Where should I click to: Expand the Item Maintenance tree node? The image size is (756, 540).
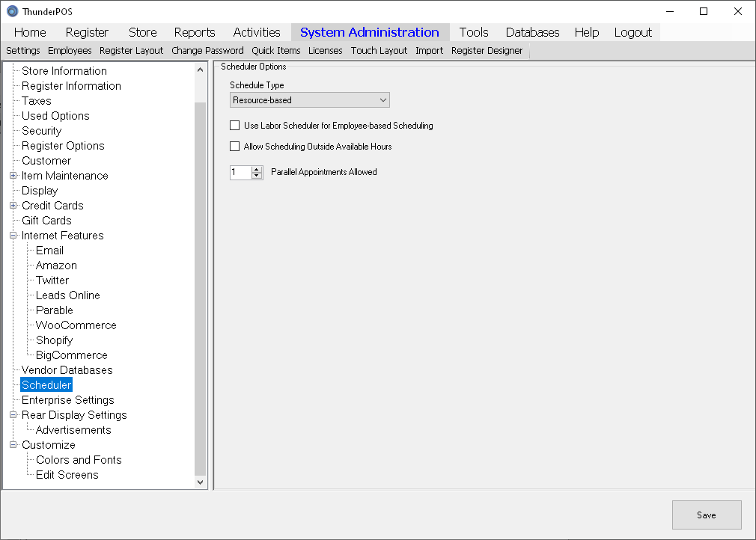click(x=13, y=176)
